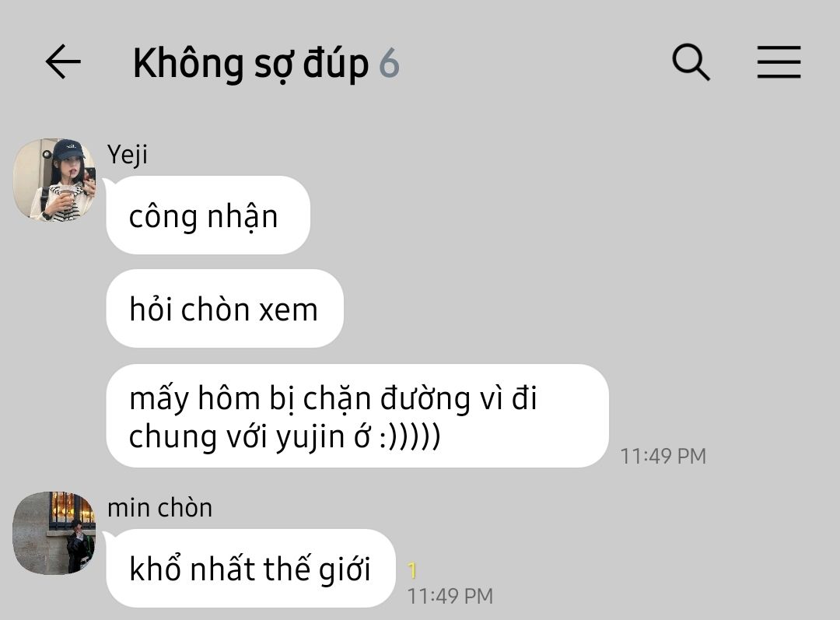This screenshot has width=840, height=620.
Task: Go back using the left arrow
Action: pyautogui.click(x=63, y=62)
